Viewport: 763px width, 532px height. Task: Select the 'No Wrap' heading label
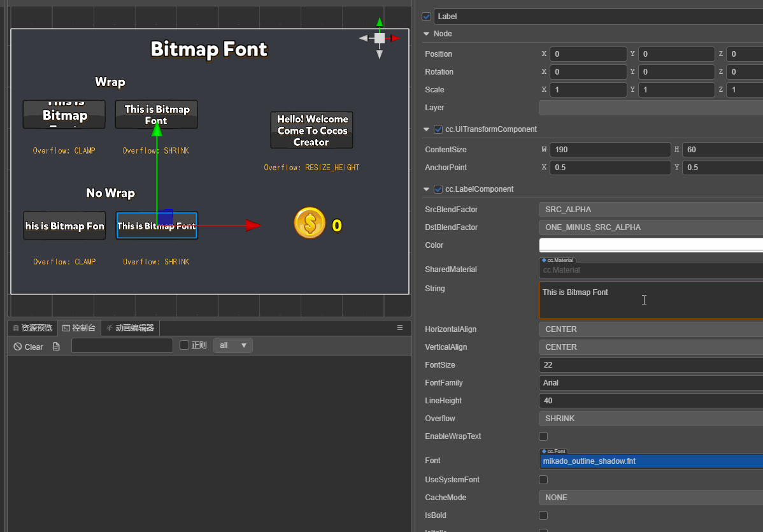(110, 193)
